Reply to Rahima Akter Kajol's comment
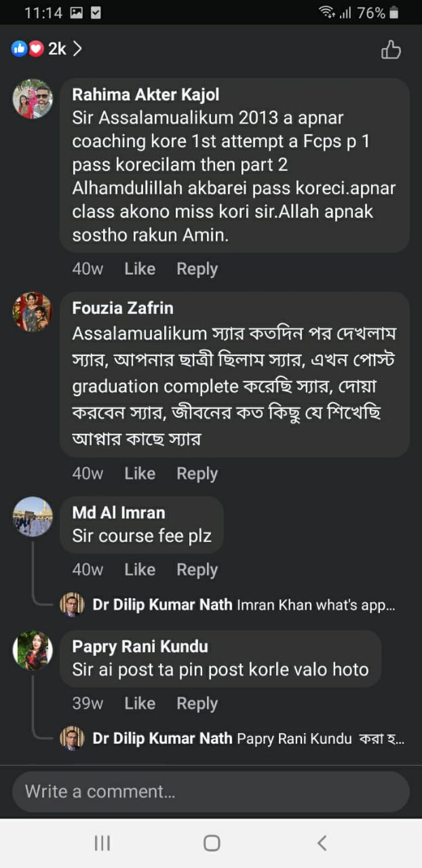Image resolution: width=422 pixels, height=868 pixels. coord(197,269)
